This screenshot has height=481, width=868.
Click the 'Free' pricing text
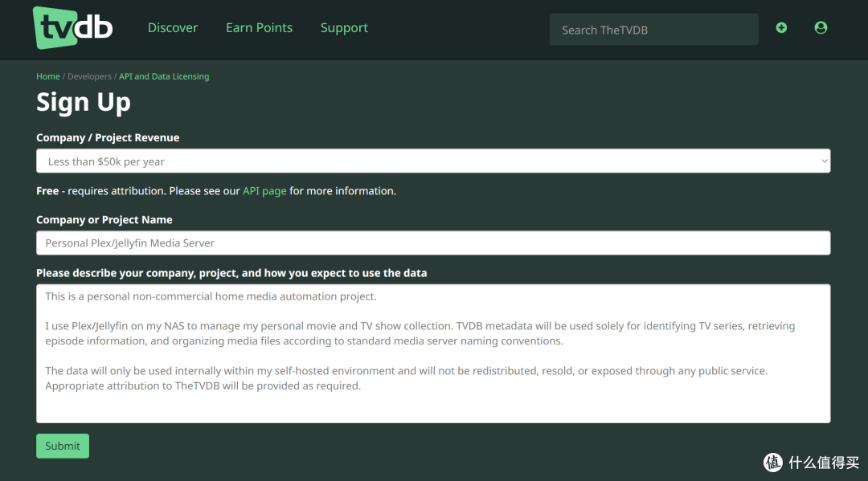(x=47, y=191)
